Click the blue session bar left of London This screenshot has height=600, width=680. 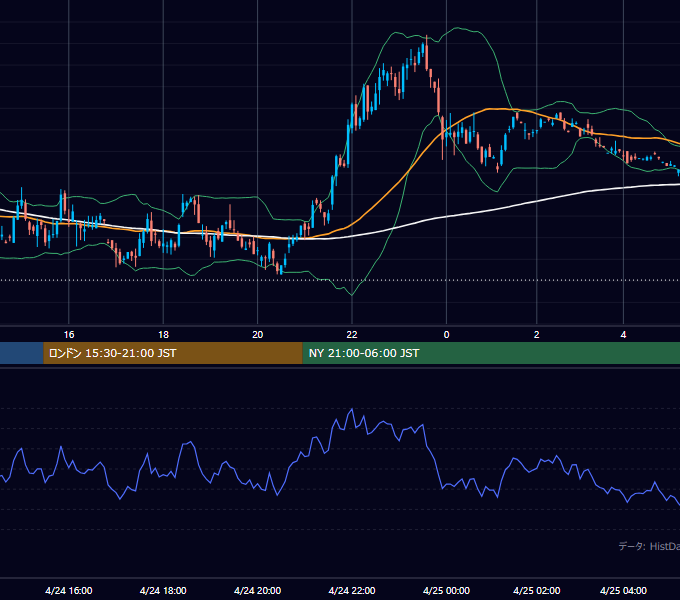click(22, 353)
